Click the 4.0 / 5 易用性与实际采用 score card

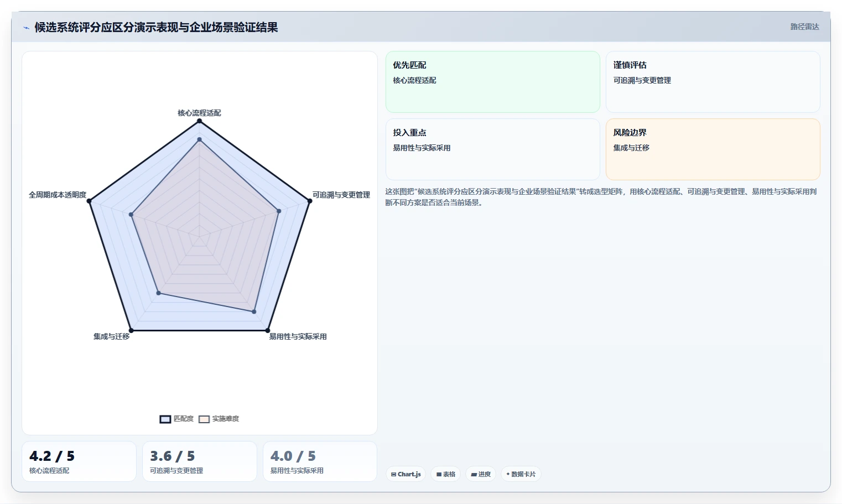pos(320,461)
